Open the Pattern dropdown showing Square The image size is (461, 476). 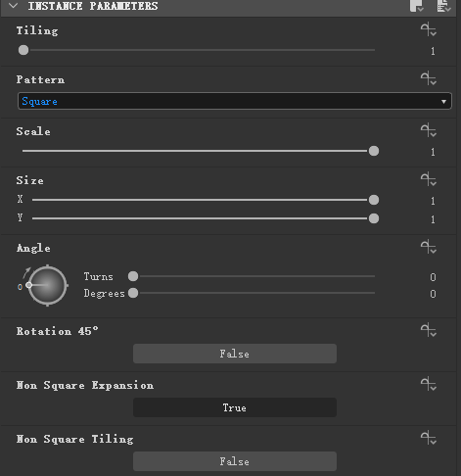[235, 101]
